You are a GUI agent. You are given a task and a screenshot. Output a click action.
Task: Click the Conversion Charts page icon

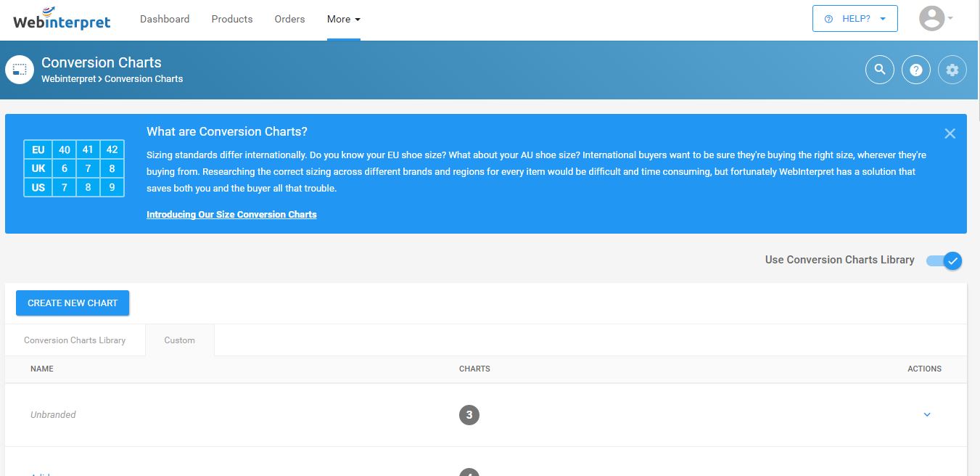click(x=20, y=70)
